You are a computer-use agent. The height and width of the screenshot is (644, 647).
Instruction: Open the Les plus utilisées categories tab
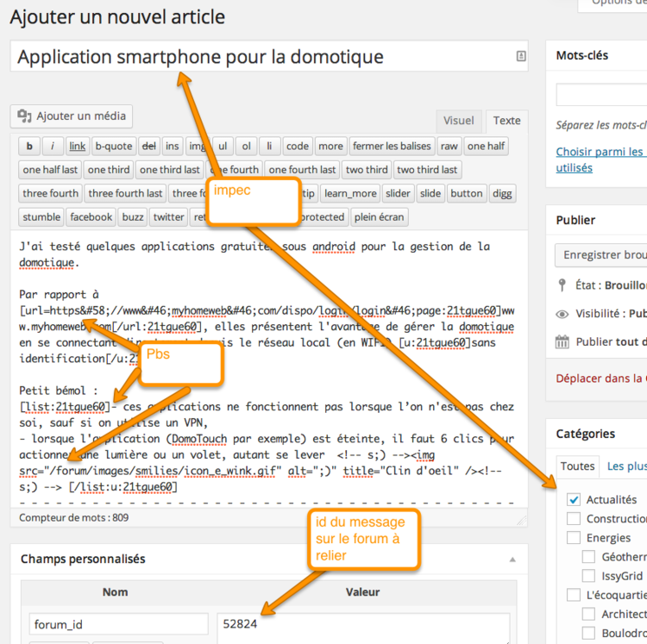coord(626,466)
